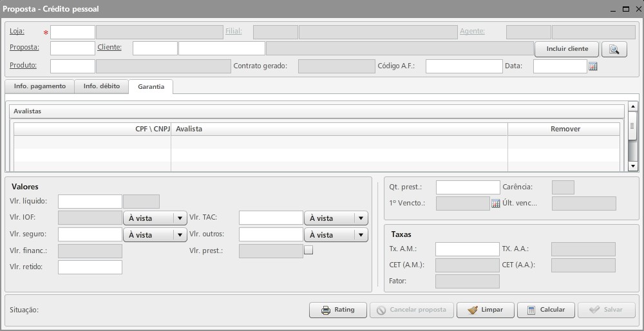Focus the Data input field

click(x=560, y=66)
